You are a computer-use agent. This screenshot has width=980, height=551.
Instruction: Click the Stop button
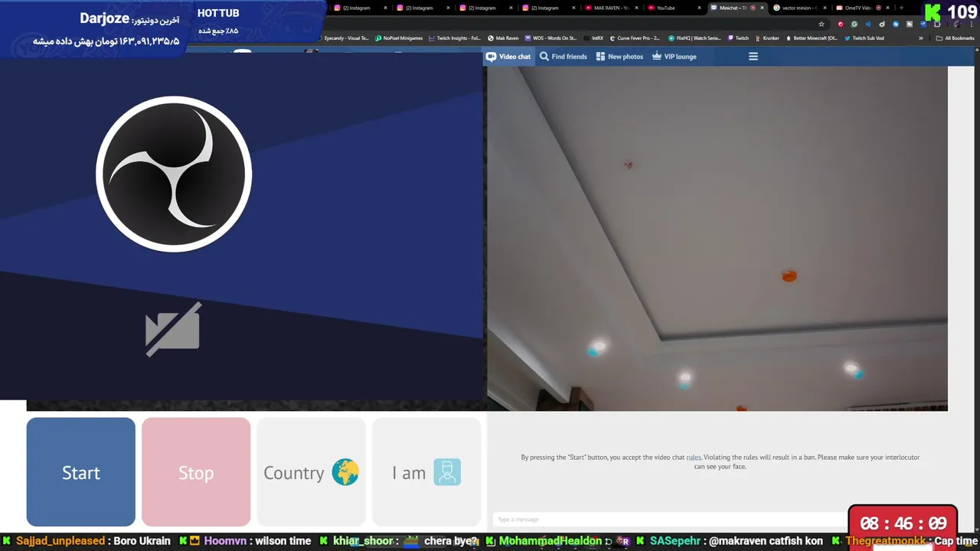(x=196, y=472)
